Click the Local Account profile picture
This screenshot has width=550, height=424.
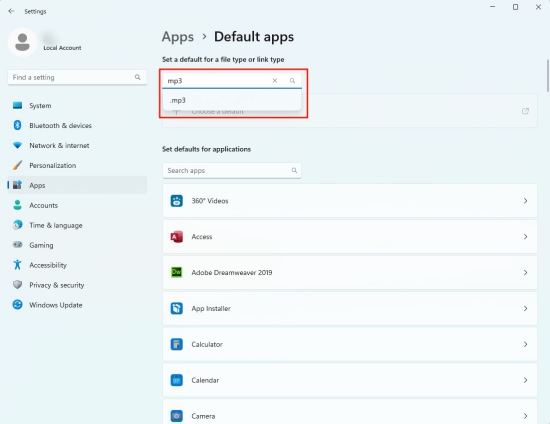point(22,42)
